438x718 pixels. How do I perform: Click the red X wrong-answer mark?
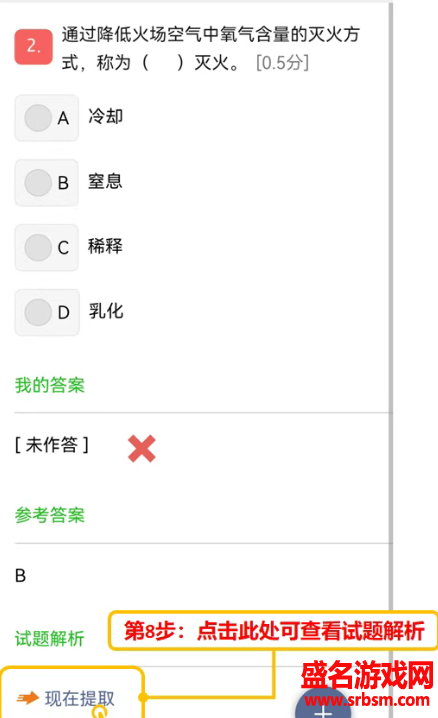point(142,448)
